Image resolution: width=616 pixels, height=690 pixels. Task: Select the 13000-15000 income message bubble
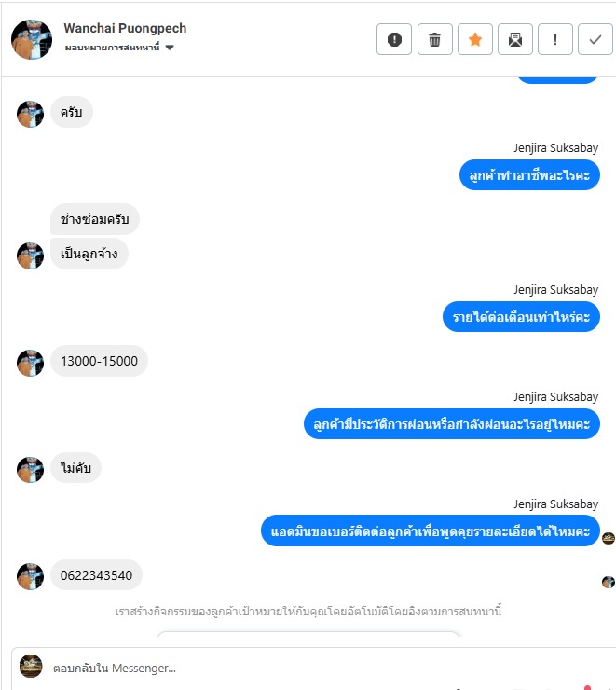[99, 361]
